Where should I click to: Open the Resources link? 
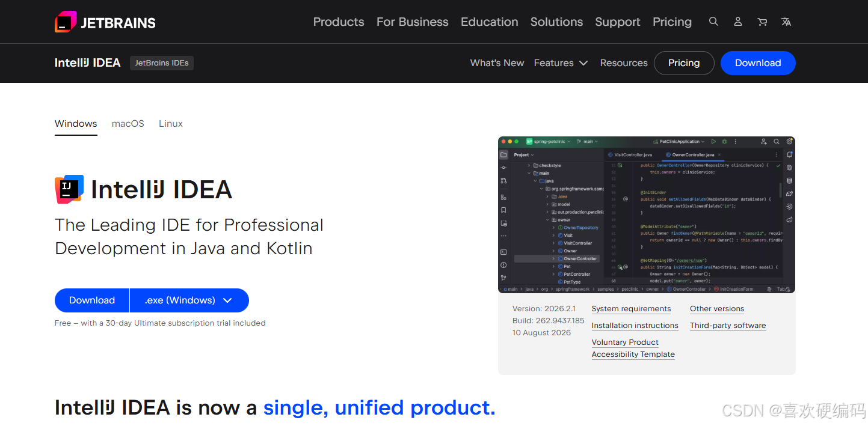click(624, 63)
